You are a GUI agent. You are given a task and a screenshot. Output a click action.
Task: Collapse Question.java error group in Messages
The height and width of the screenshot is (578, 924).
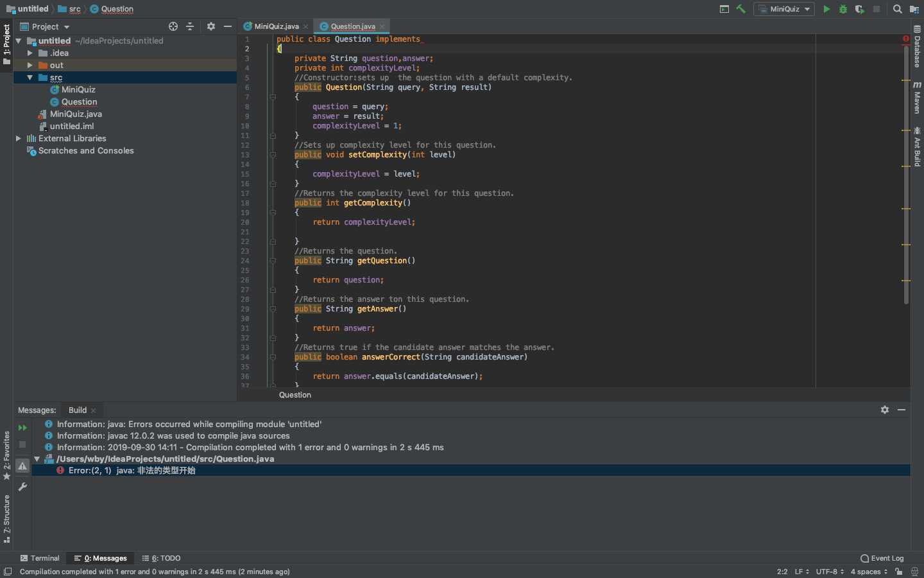pyautogui.click(x=37, y=459)
